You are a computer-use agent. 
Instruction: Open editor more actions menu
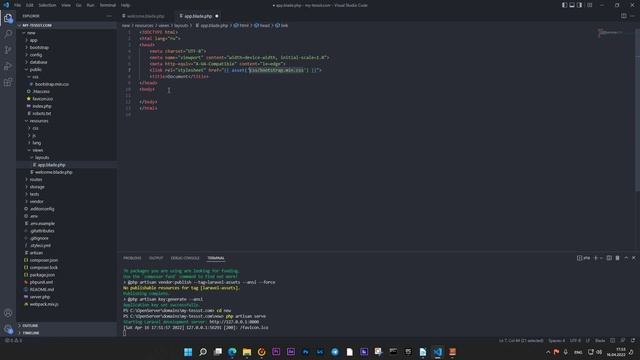[x=632, y=16]
